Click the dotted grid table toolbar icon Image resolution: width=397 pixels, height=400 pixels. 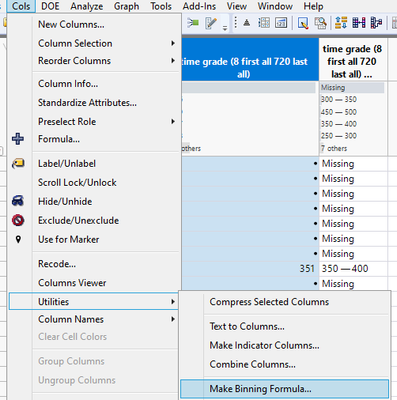coord(264,23)
